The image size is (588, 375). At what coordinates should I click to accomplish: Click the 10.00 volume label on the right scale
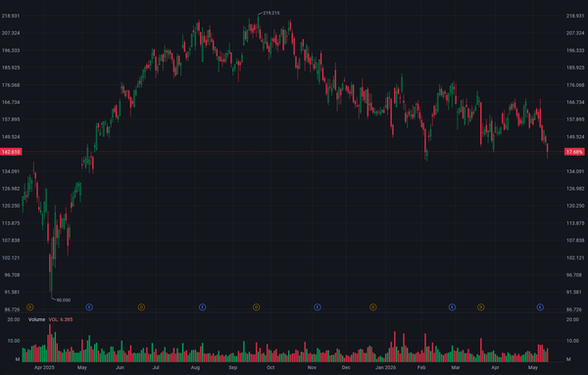click(572, 341)
